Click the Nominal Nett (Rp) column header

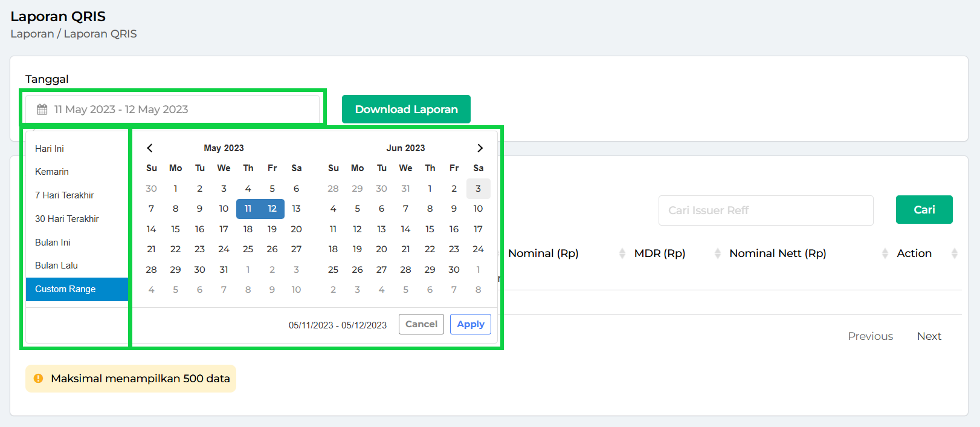pos(778,253)
